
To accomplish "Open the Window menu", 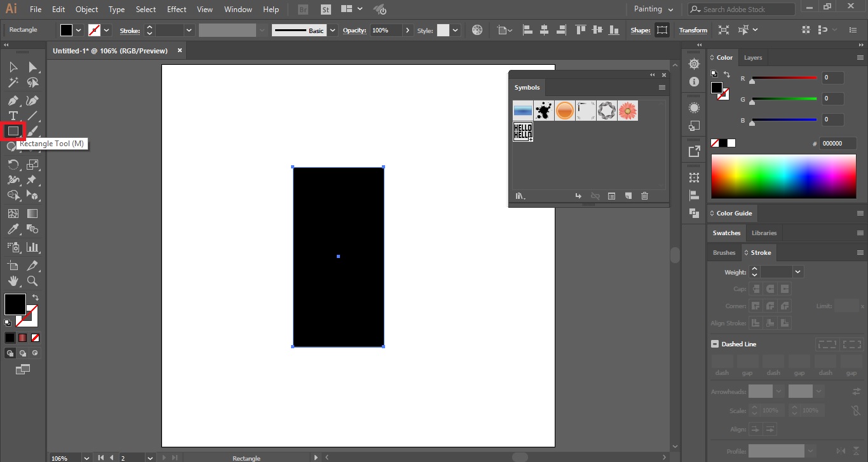I will click(x=238, y=9).
